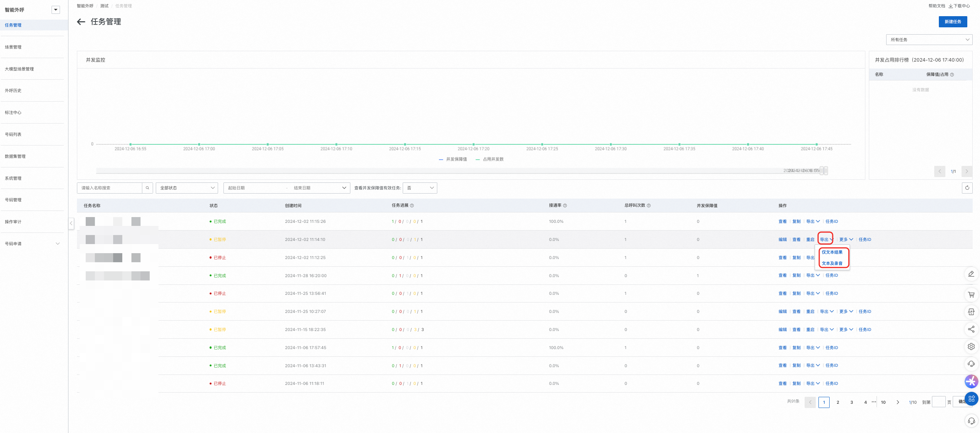Open 更多 dropdown in 11:14:10 task row
980x433 pixels.
coord(846,239)
